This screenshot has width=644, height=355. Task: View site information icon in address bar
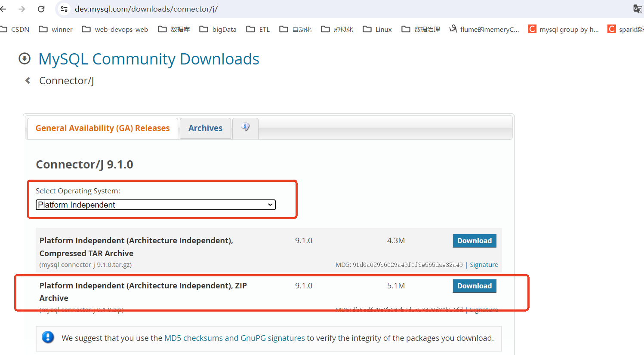pos(64,9)
